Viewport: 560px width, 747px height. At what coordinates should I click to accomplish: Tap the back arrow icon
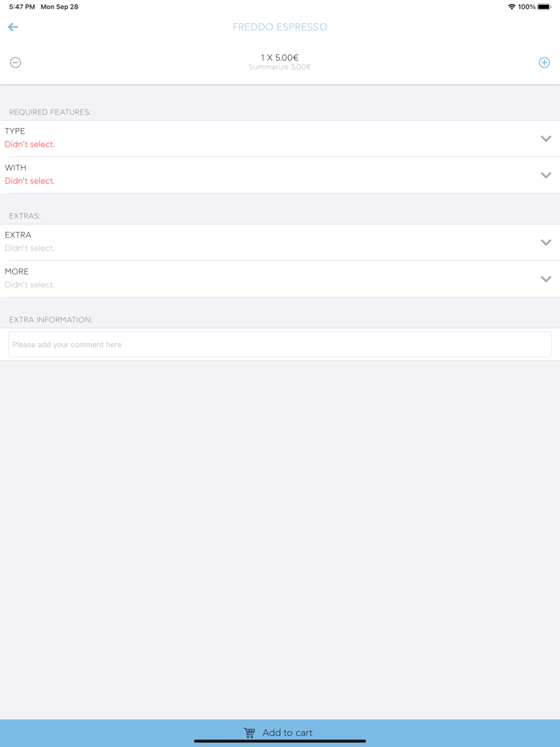13,27
